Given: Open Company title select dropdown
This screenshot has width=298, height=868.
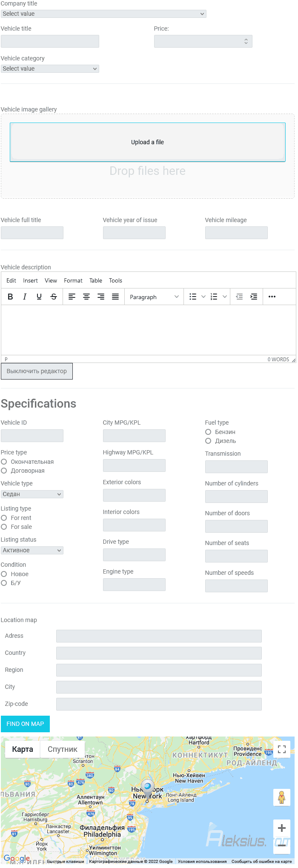Looking at the screenshot, I should pos(103,14).
